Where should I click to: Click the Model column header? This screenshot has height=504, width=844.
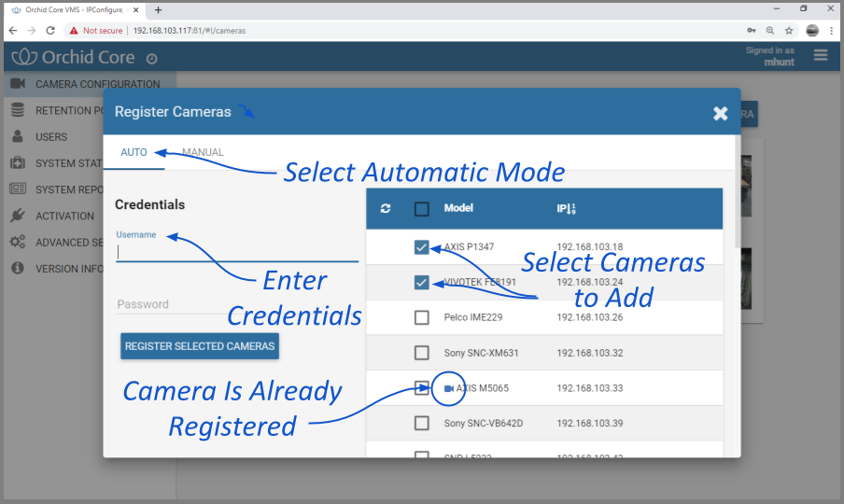tap(458, 208)
